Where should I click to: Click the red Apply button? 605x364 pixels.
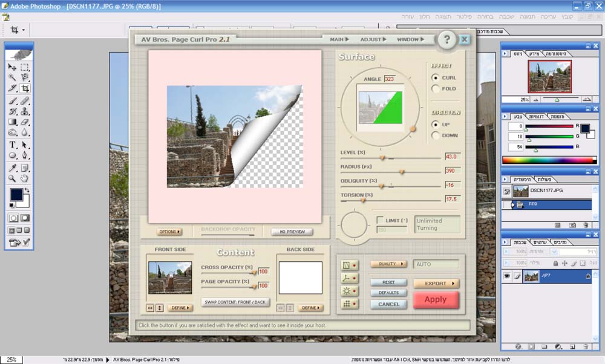point(436,300)
